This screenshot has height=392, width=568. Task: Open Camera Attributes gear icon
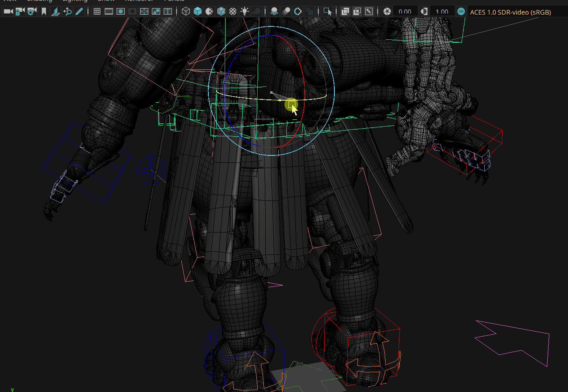pos(32,11)
